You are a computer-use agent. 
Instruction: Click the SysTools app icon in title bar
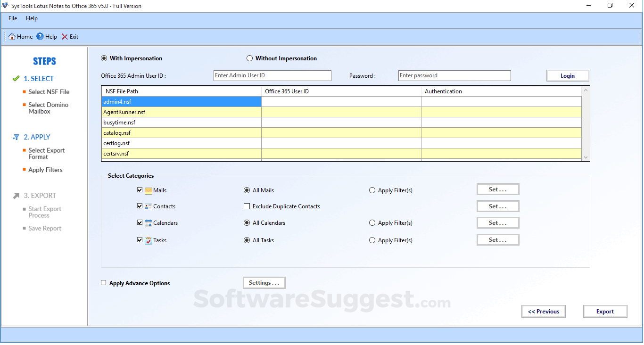click(6, 6)
